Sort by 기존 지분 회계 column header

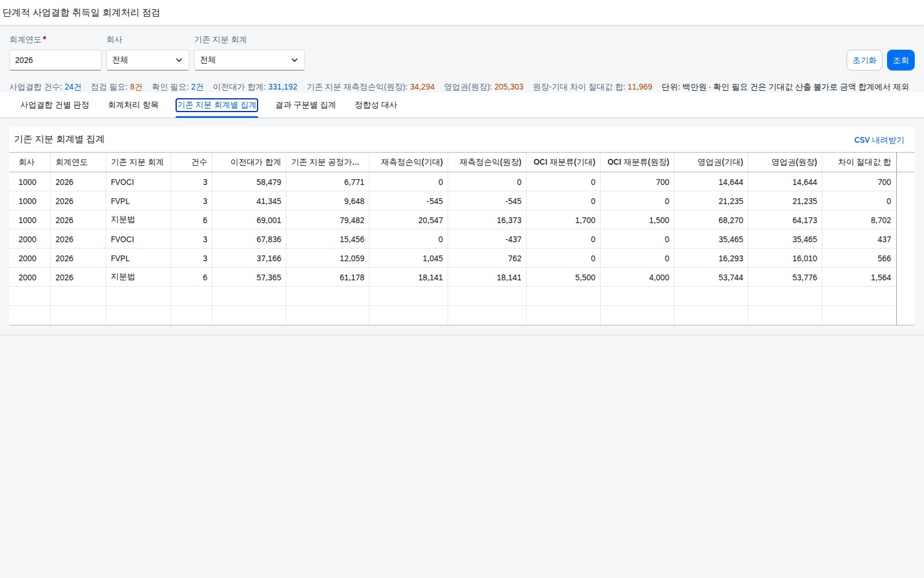click(x=139, y=162)
